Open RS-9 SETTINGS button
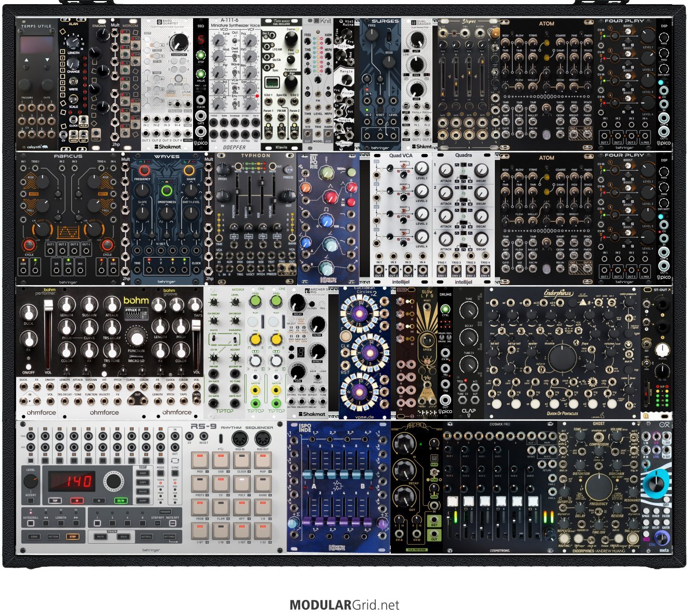 (x=169, y=536)
